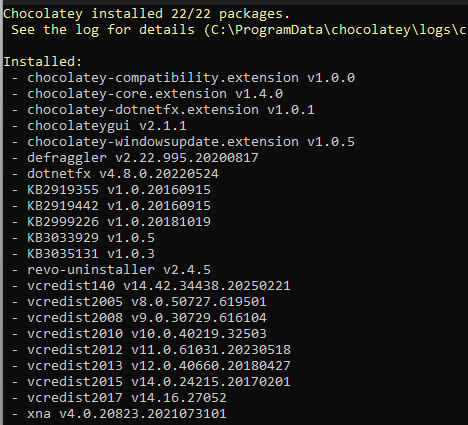Click the chocolatey-core.extension v1.4.0 entry
The width and height of the screenshot is (468, 425).
pos(147,94)
